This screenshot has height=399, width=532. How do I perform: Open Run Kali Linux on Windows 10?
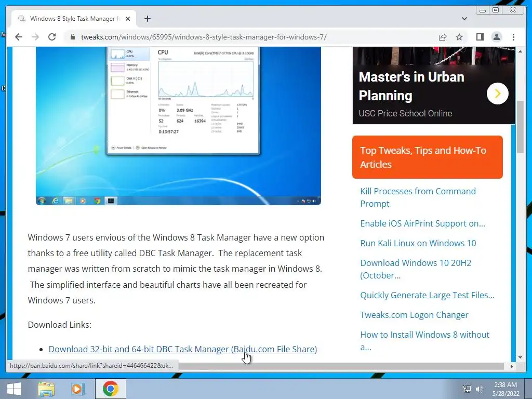[418, 243]
